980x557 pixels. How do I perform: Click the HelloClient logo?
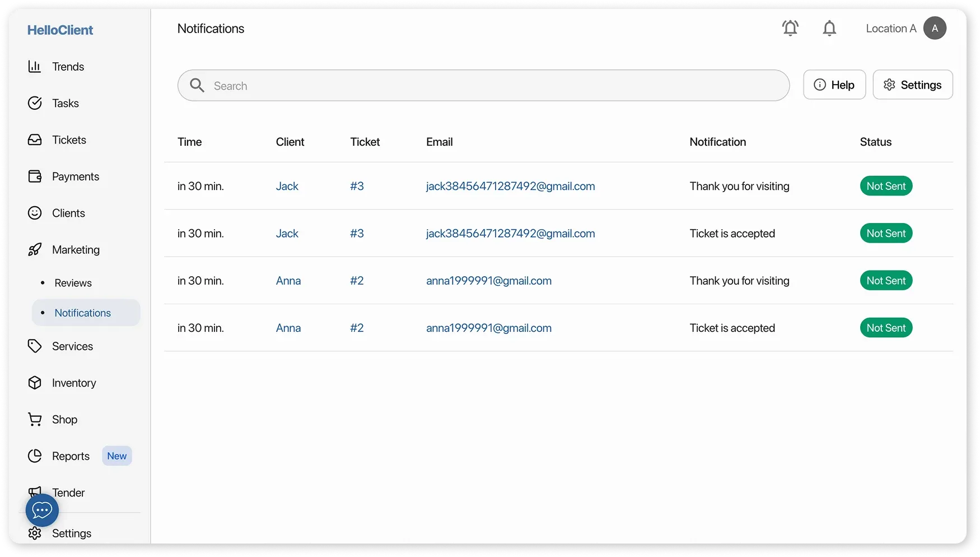tap(60, 30)
